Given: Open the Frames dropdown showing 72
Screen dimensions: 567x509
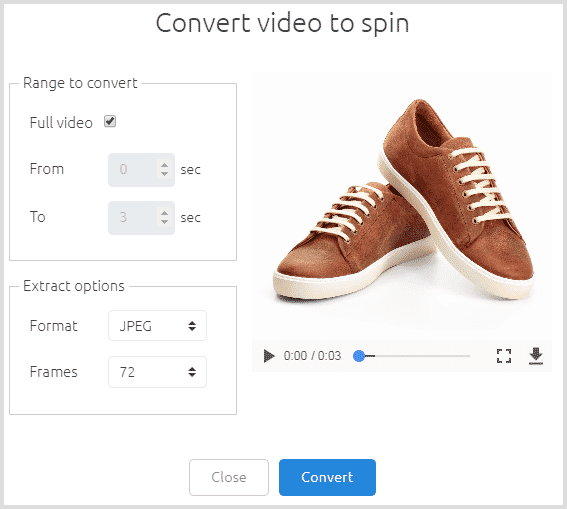Looking at the screenshot, I should point(157,372).
